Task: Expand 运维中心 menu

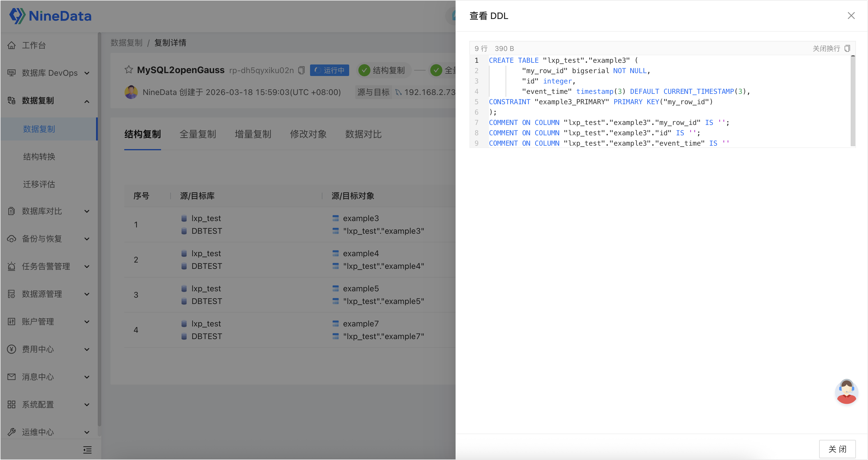Action: tap(87, 432)
